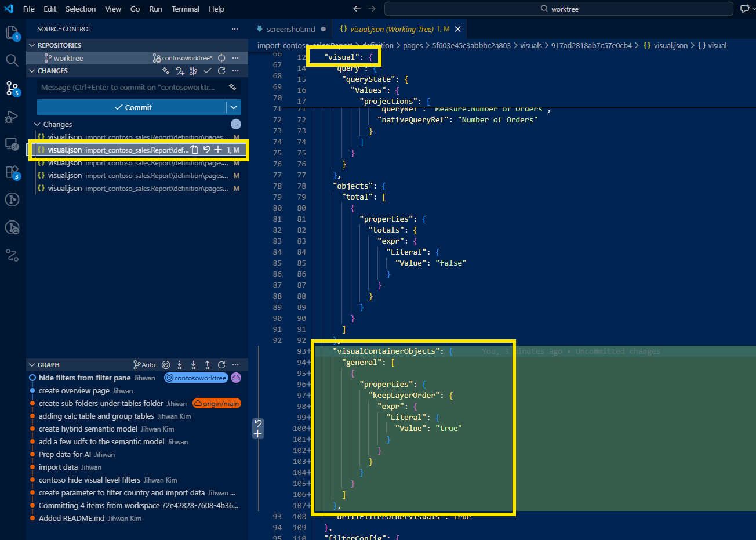The image size is (756, 540).
Task: Open CHANGES header more actions ellipsis
Action: point(235,71)
